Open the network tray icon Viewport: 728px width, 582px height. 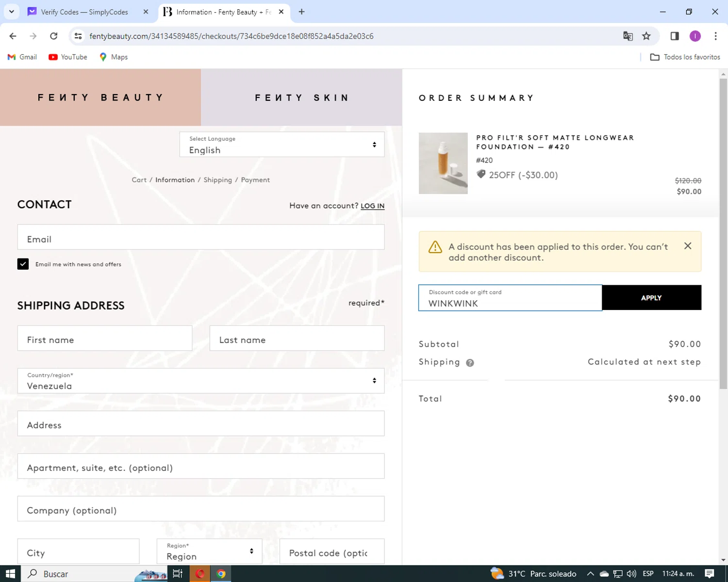[x=617, y=574]
